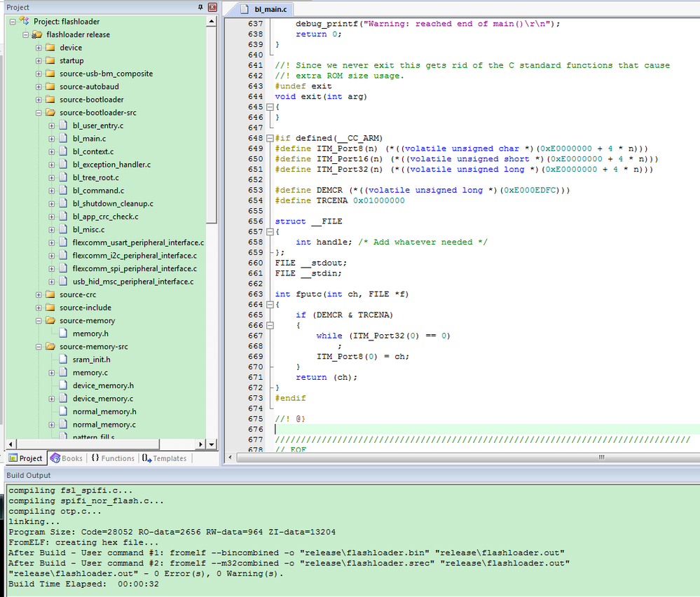
Task: Expand bl_main.c file node
Action: click(52, 139)
